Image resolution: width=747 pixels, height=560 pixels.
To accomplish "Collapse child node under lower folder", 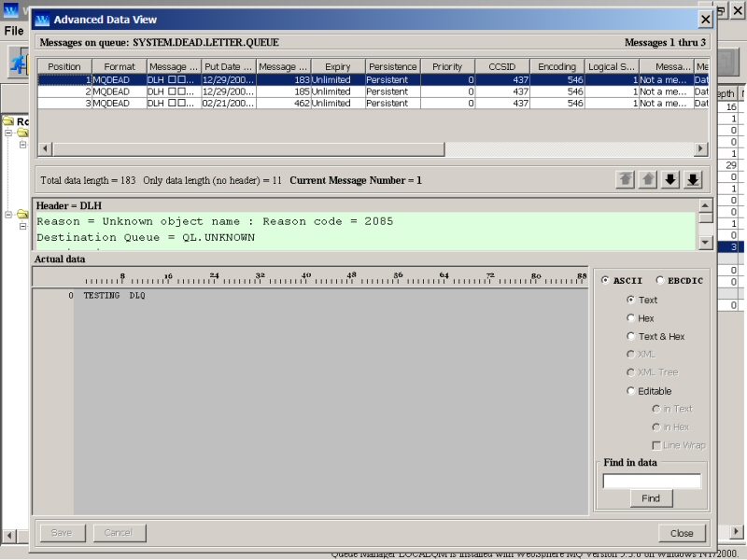I will [22, 226].
